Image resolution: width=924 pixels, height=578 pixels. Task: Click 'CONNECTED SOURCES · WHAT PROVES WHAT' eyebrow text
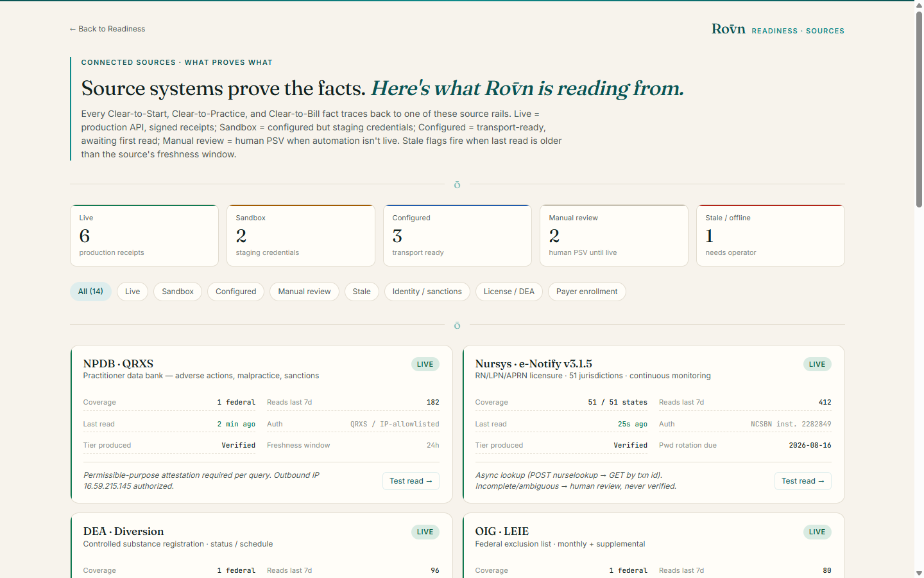tap(177, 62)
